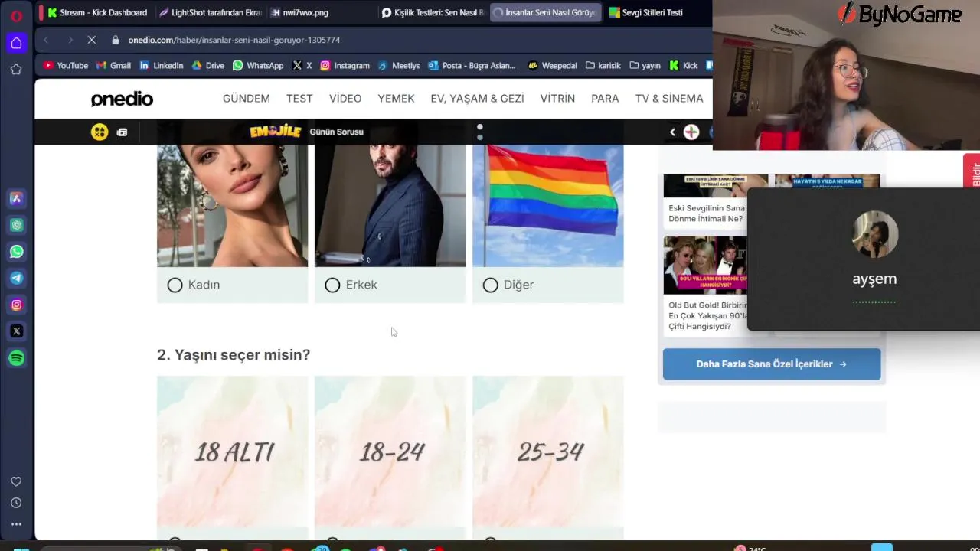Click the heart icon in sidebar

[16, 481]
